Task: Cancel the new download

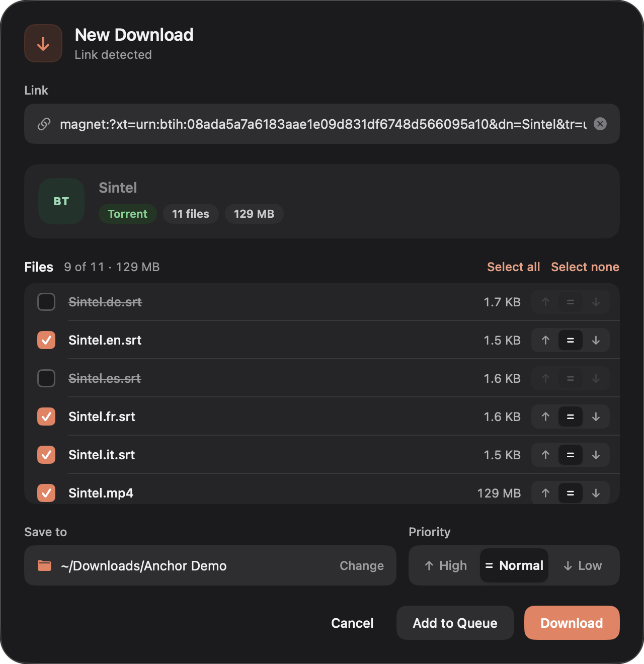Action: pos(352,623)
